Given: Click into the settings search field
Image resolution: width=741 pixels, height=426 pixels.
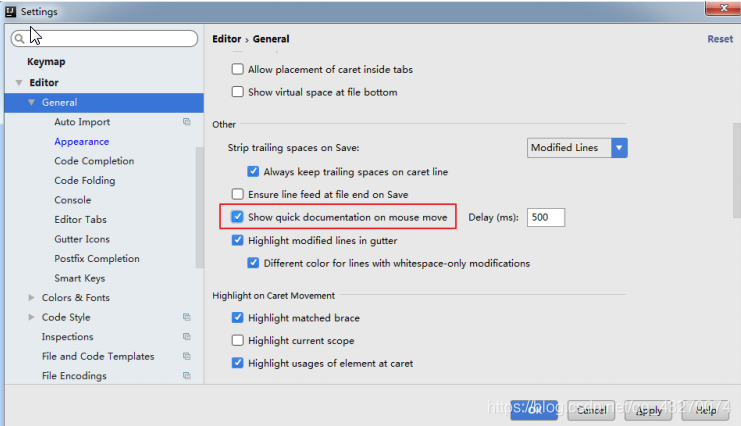Looking at the screenshot, I should pyautogui.click(x=104, y=39).
